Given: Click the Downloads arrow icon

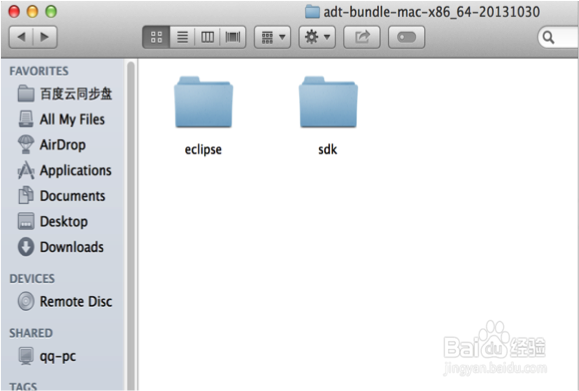Looking at the screenshot, I should 26,247.
